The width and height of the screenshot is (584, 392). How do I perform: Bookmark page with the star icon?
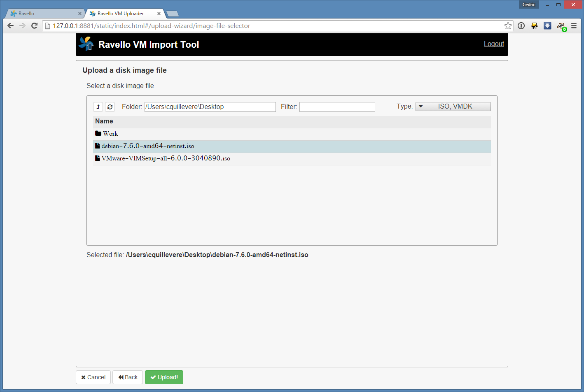pos(508,26)
